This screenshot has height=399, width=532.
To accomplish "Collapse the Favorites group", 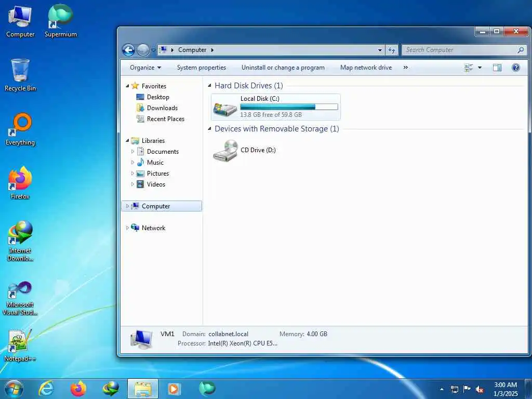I will point(127,86).
